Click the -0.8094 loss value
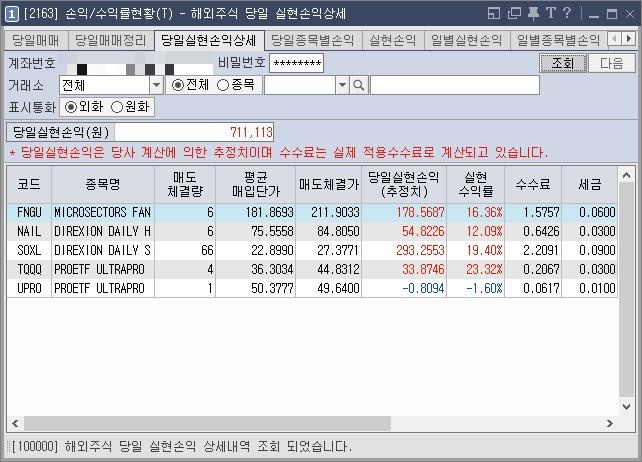Screen dimensions: 642x462 [423, 288]
